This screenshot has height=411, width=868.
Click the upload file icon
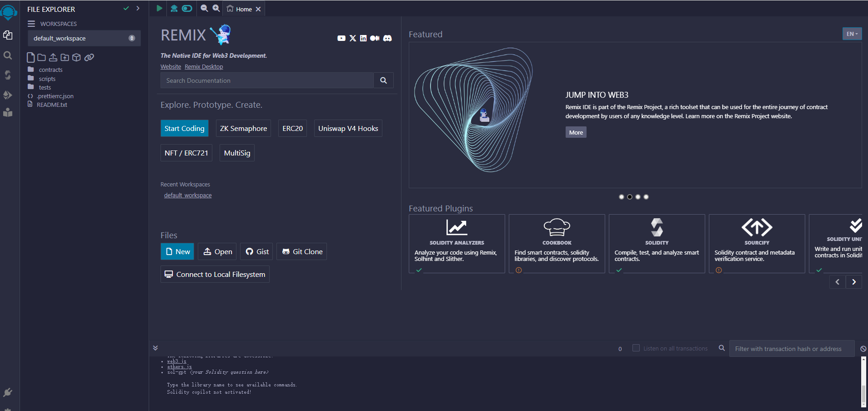(53, 57)
